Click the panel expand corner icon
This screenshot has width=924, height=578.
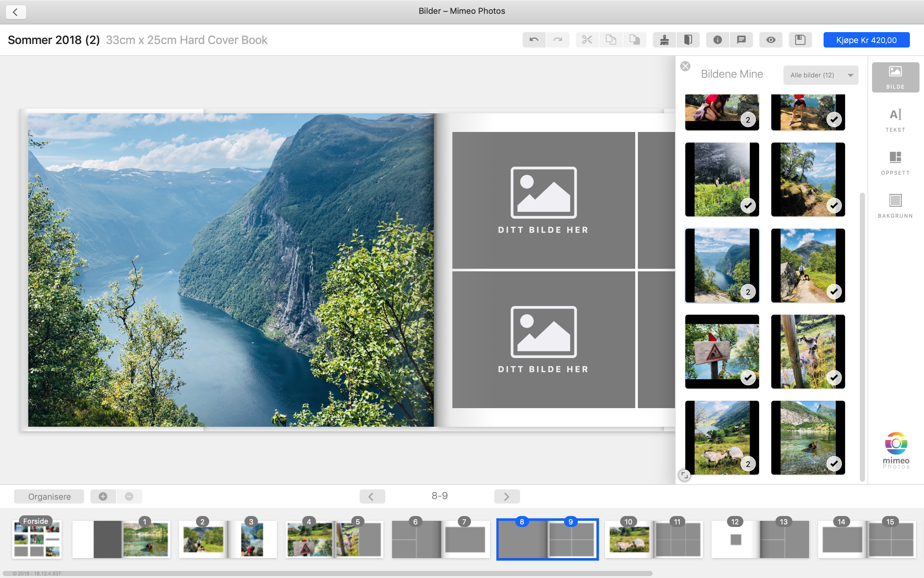click(685, 476)
